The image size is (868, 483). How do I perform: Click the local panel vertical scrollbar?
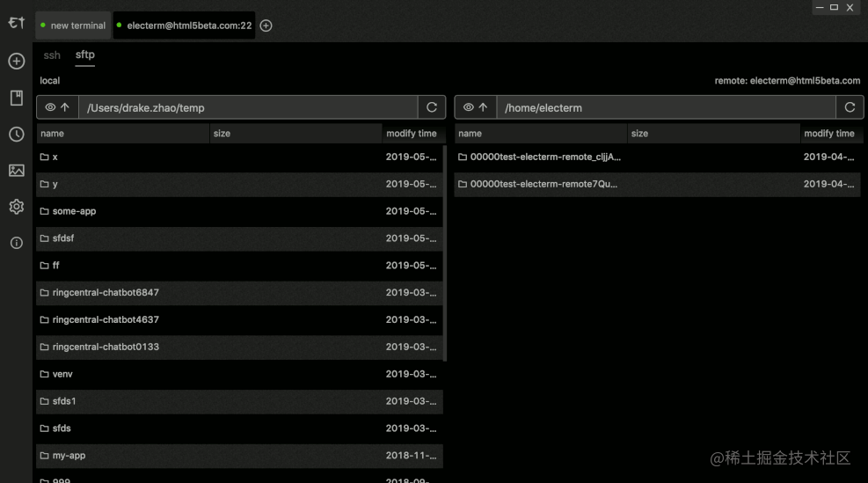[x=445, y=252]
